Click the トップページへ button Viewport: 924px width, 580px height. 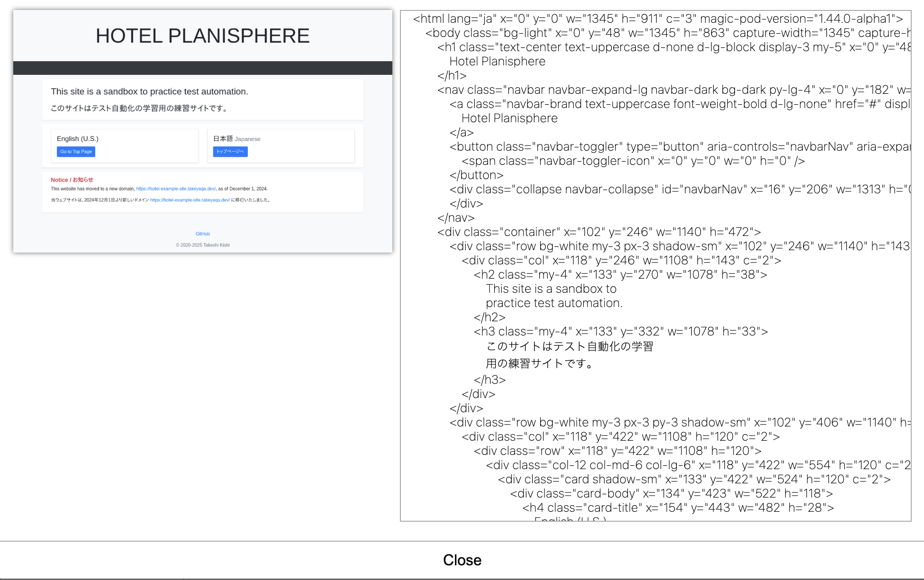[230, 152]
